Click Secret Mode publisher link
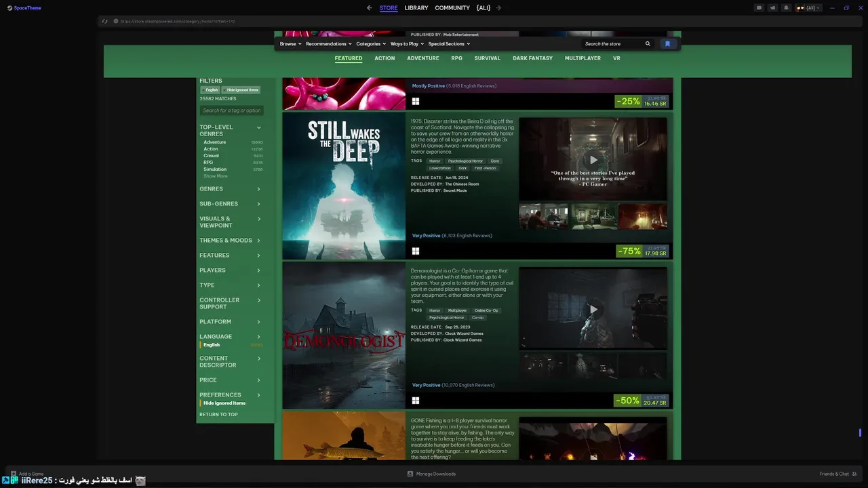Viewport: 868px width, 488px height. tap(455, 190)
